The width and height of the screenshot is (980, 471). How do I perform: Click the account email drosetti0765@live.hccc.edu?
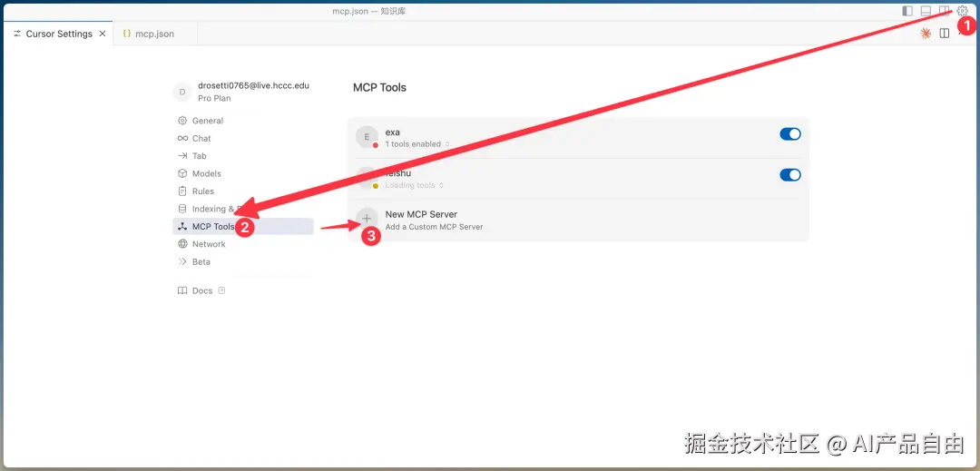click(x=254, y=85)
